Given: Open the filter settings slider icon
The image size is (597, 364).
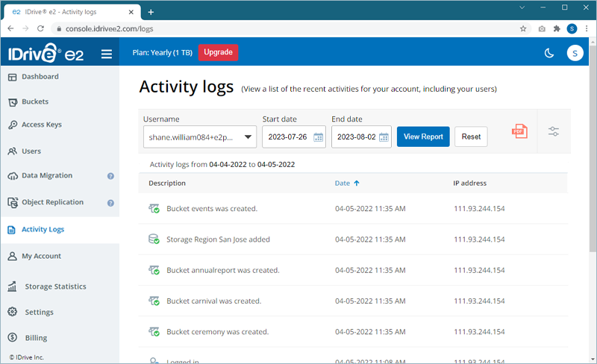Looking at the screenshot, I should point(553,131).
